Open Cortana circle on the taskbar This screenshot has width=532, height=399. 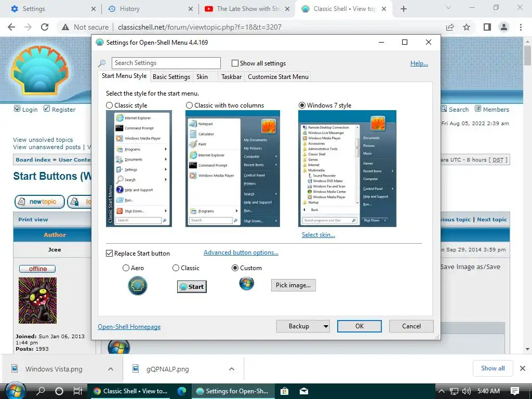tap(59, 391)
